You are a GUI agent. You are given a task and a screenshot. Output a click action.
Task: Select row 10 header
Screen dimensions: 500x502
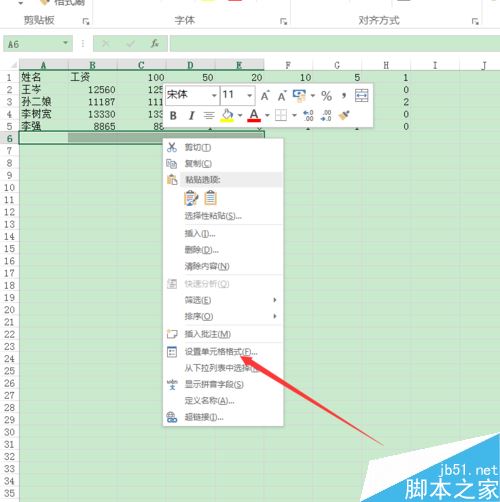[x=9, y=187]
